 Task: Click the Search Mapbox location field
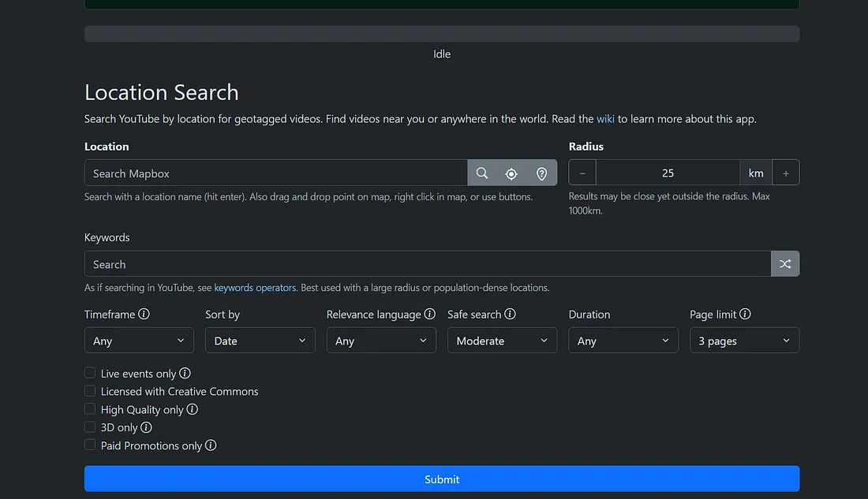(276, 173)
